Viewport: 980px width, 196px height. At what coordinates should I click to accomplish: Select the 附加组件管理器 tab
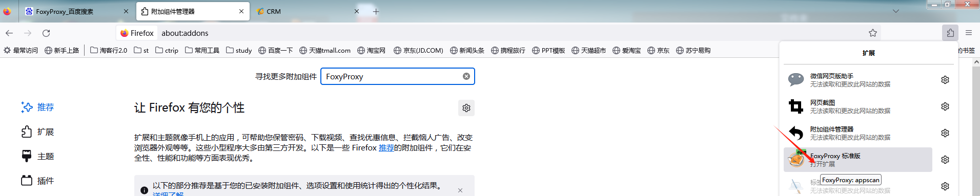click(x=193, y=11)
